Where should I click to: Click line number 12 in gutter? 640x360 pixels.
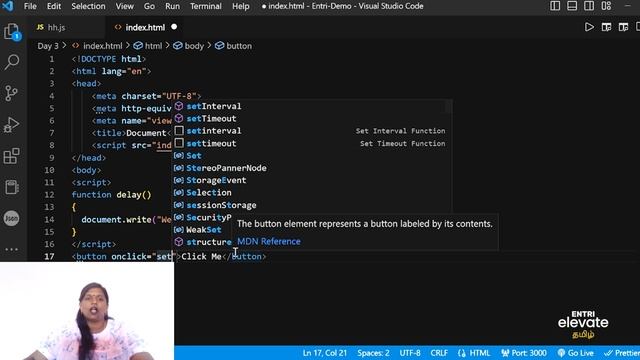coord(49,195)
